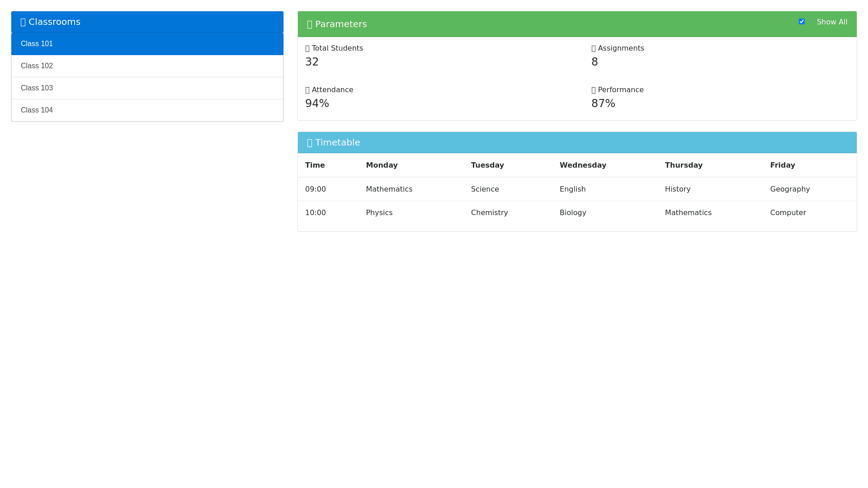
Task: Uncheck the Show All checkbox
Action: pos(802,22)
